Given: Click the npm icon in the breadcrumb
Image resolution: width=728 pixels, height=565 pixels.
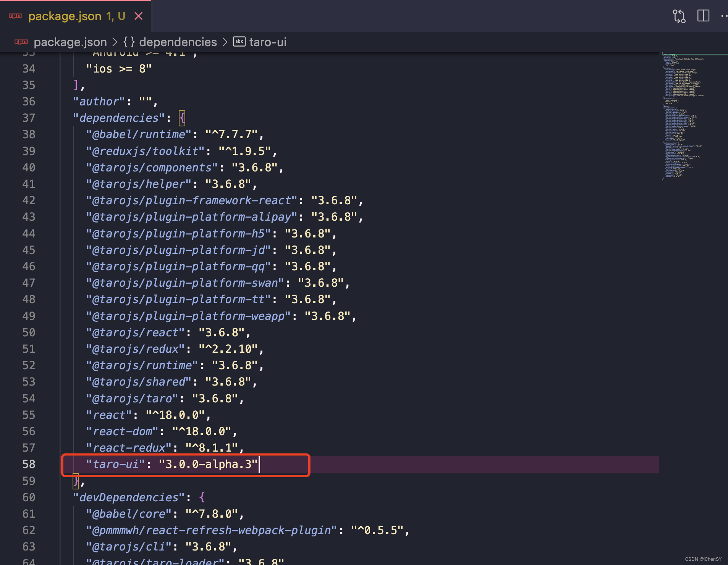Looking at the screenshot, I should [x=21, y=42].
